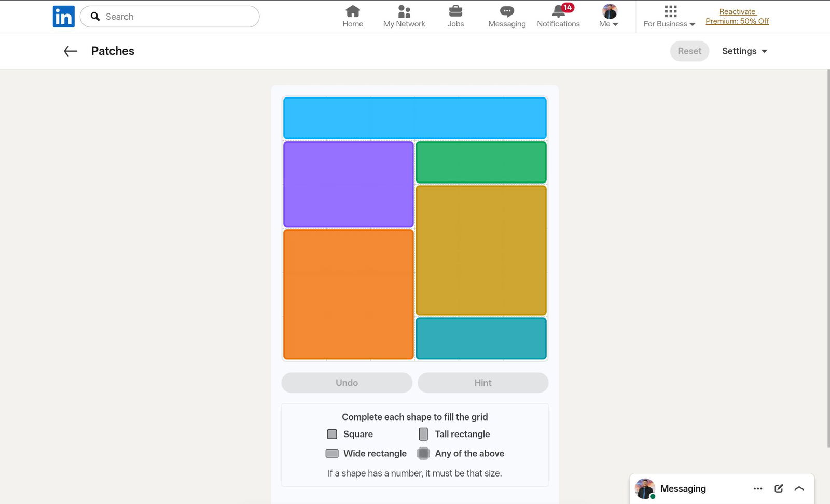
Task: Expand the Messaging panel with chevron
Action: tap(799, 488)
